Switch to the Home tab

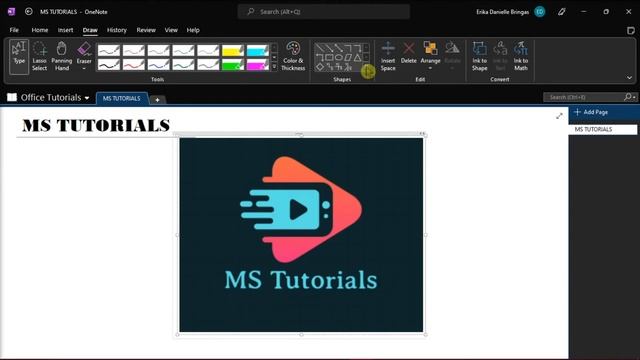tap(40, 30)
